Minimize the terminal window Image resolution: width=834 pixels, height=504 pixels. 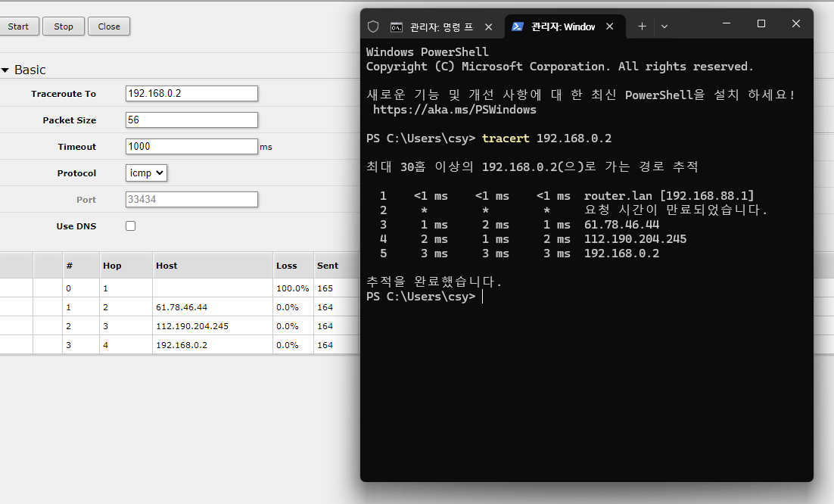(727, 23)
